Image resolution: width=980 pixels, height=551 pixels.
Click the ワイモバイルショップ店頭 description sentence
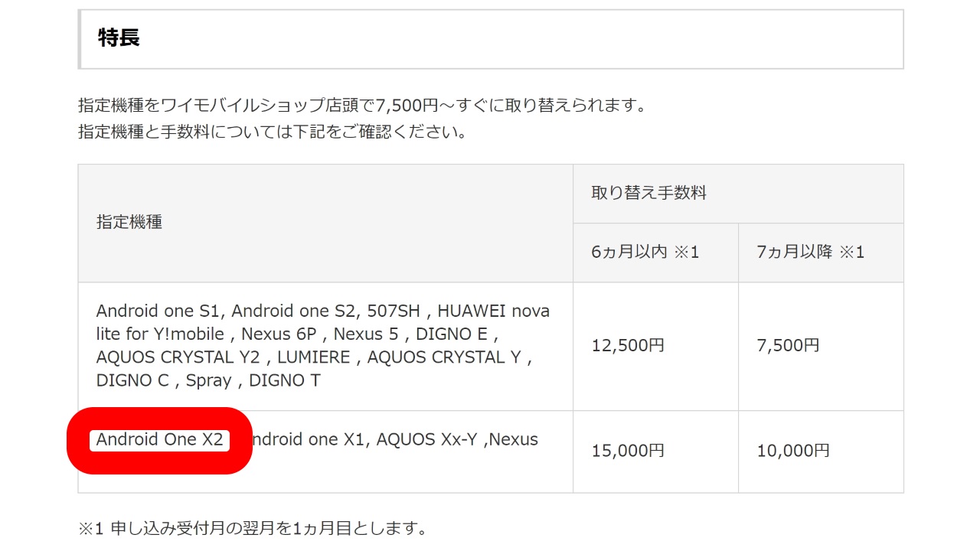click(361, 106)
